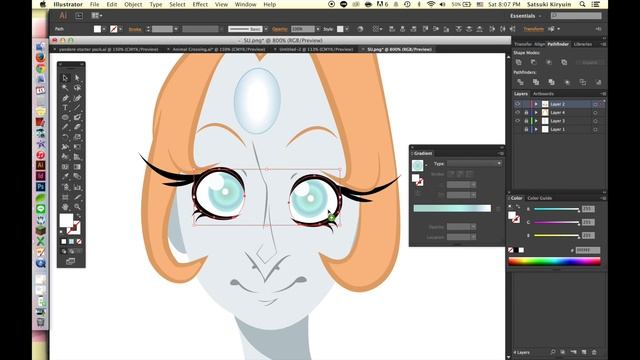Hide Layer 3 using its eye icon
Image resolution: width=640 pixels, height=360 pixels.
[518, 121]
